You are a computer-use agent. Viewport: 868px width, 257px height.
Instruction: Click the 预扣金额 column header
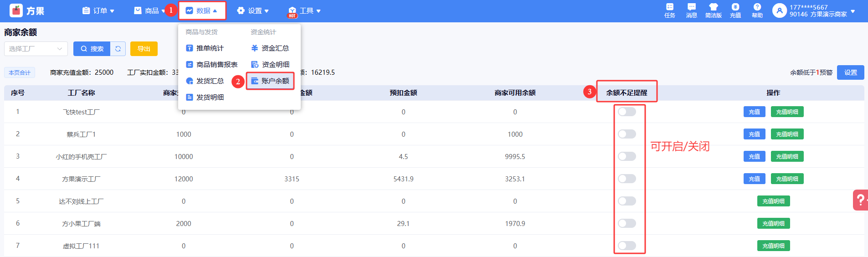point(403,93)
